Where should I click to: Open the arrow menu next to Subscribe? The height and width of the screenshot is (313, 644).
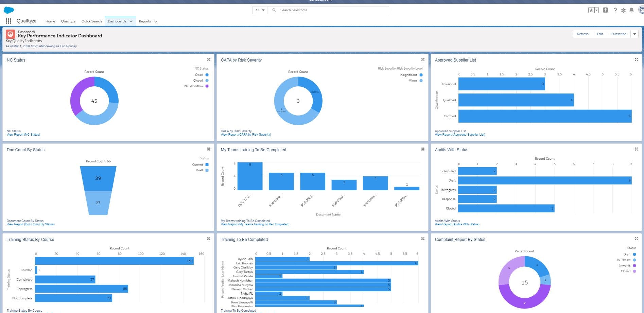pyautogui.click(x=634, y=34)
